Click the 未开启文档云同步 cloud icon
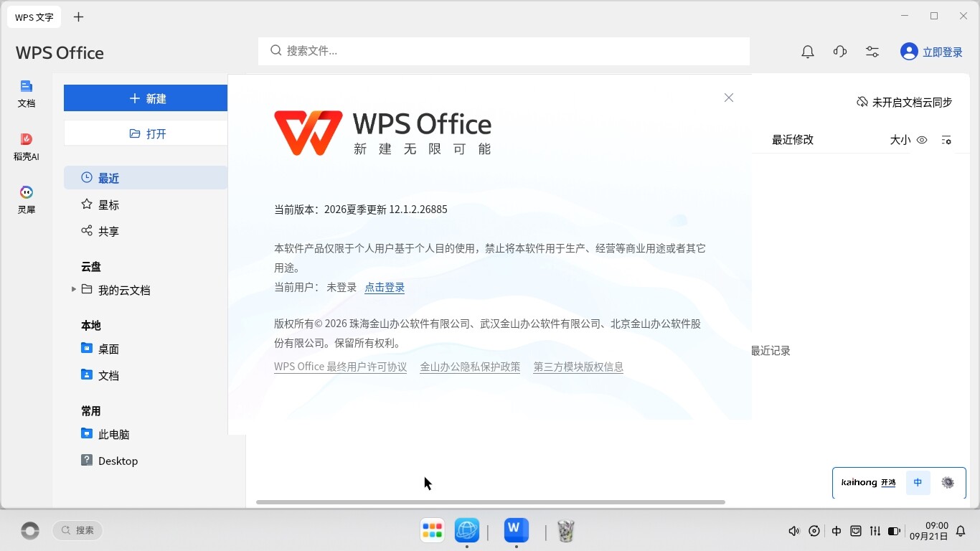This screenshot has height=551, width=980. (862, 102)
